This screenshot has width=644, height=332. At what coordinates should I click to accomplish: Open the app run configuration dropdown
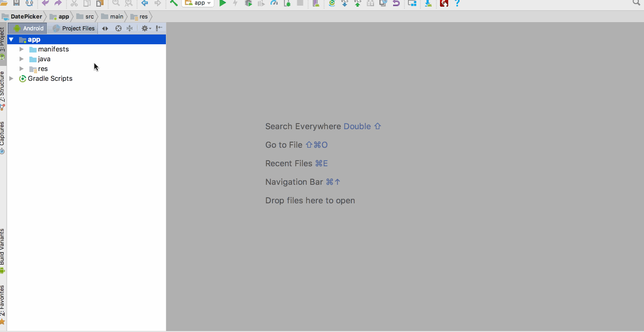point(198,3)
